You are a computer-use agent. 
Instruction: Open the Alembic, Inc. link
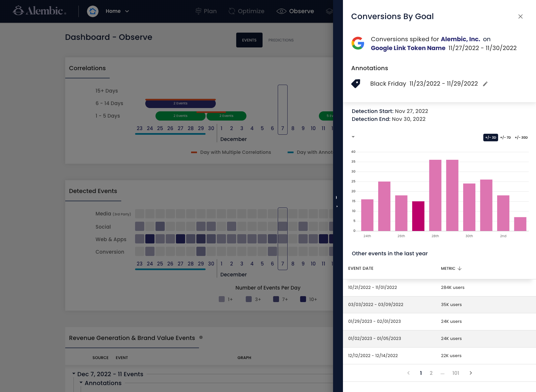point(460,39)
